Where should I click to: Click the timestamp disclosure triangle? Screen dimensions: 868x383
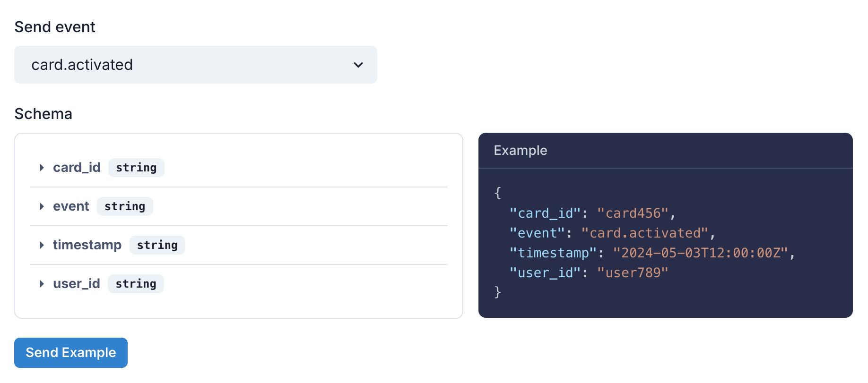coord(42,245)
